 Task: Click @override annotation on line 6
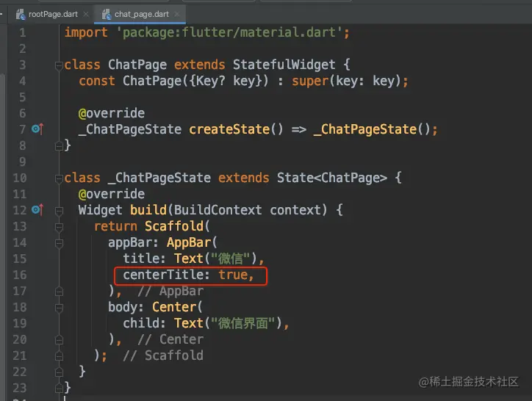pyautogui.click(x=112, y=113)
